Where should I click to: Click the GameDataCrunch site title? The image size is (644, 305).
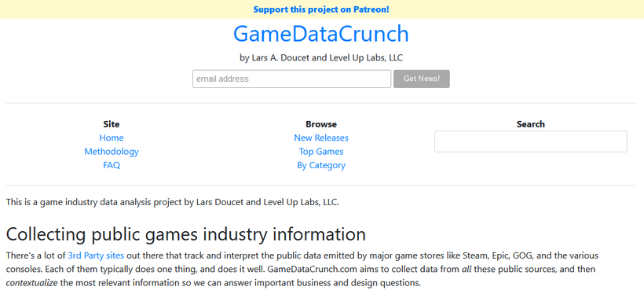[x=321, y=34]
